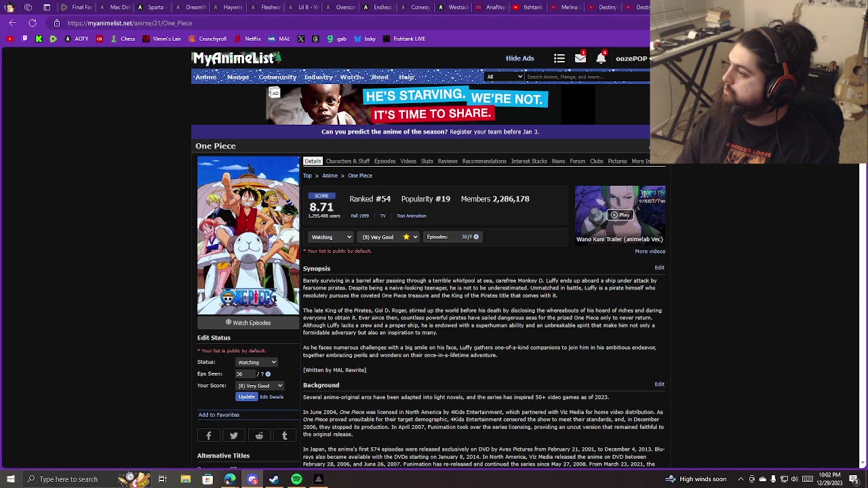Switch to the Reviews tab

pyautogui.click(x=448, y=161)
